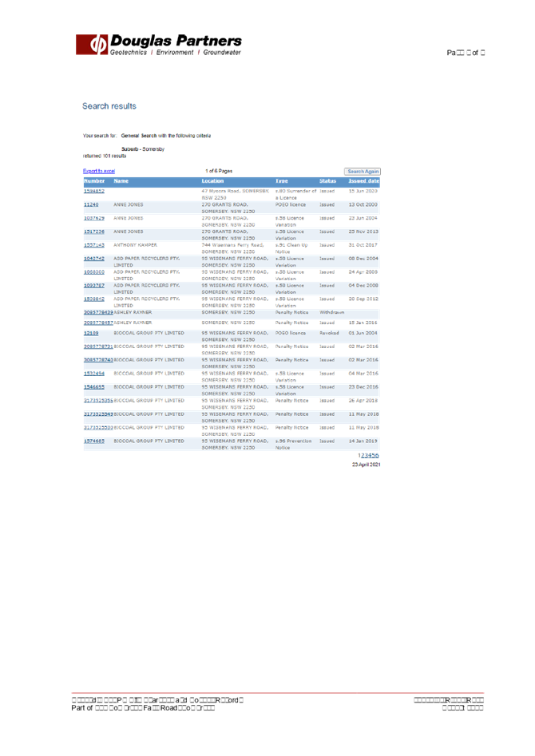Viewport: 535px width, 756px height.
Task: Open Anthony Kamper's record number link
Action: point(94,245)
